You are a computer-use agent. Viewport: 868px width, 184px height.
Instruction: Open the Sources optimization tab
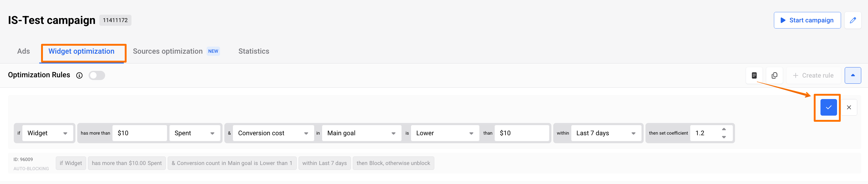[x=168, y=51]
